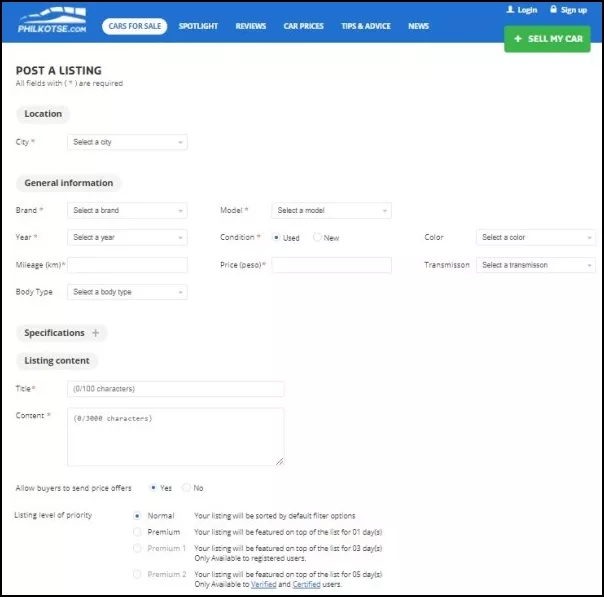Open the Verified users link
Image resolution: width=604 pixels, height=597 pixels.
[x=263, y=584]
